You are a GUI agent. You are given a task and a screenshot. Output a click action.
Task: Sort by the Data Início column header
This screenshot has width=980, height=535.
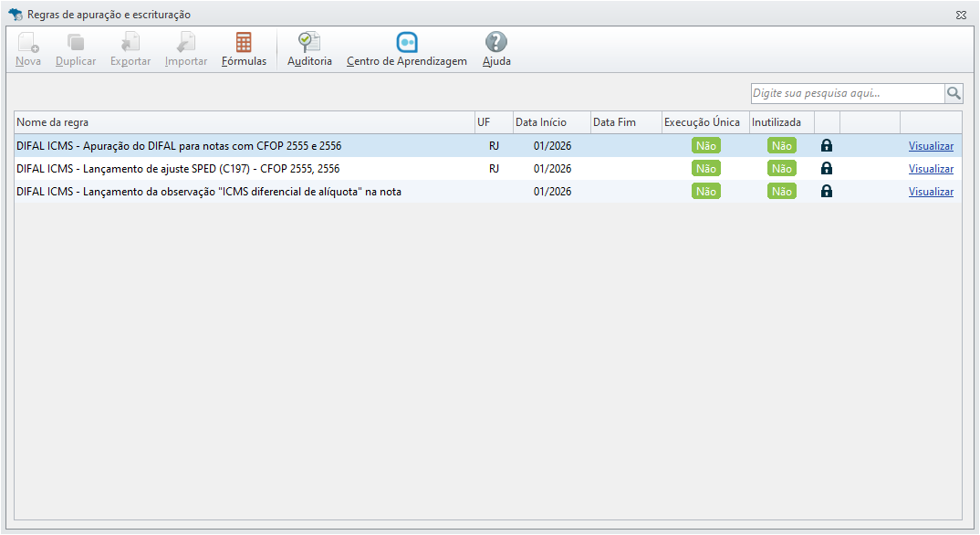pyautogui.click(x=551, y=122)
